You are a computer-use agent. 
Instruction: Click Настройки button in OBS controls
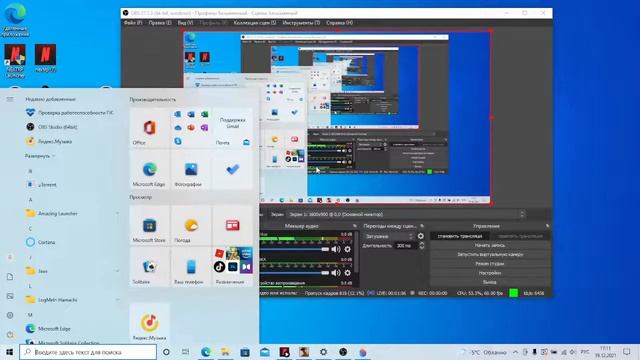click(x=490, y=273)
